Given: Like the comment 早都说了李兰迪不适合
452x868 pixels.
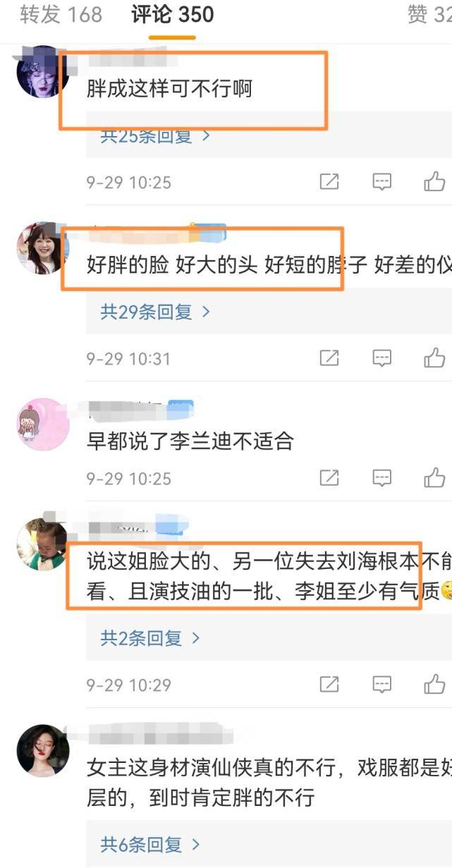Looking at the screenshot, I should click(x=434, y=477).
